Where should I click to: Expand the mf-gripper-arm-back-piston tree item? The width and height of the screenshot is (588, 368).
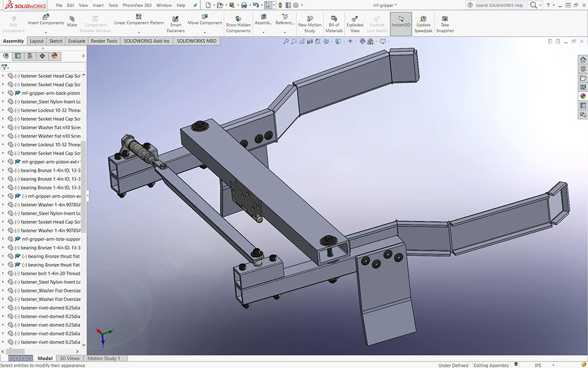pyautogui.click(x=3, y=93)
